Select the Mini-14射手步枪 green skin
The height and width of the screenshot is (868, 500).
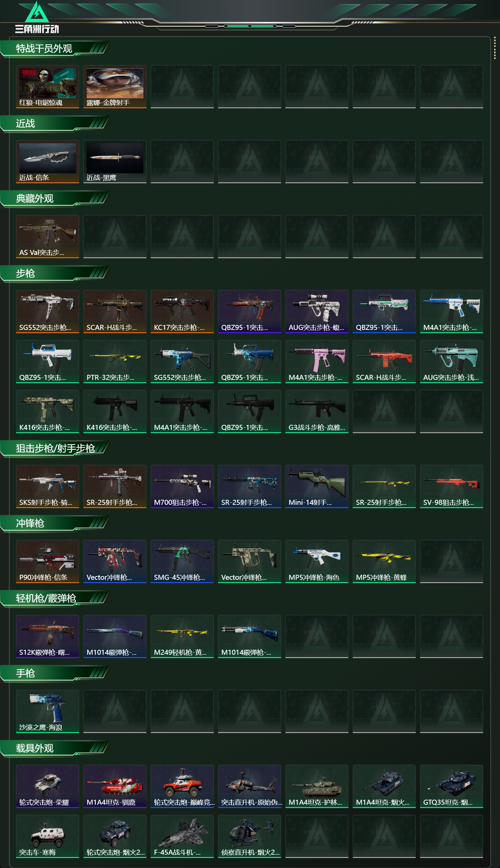point(317,486)
